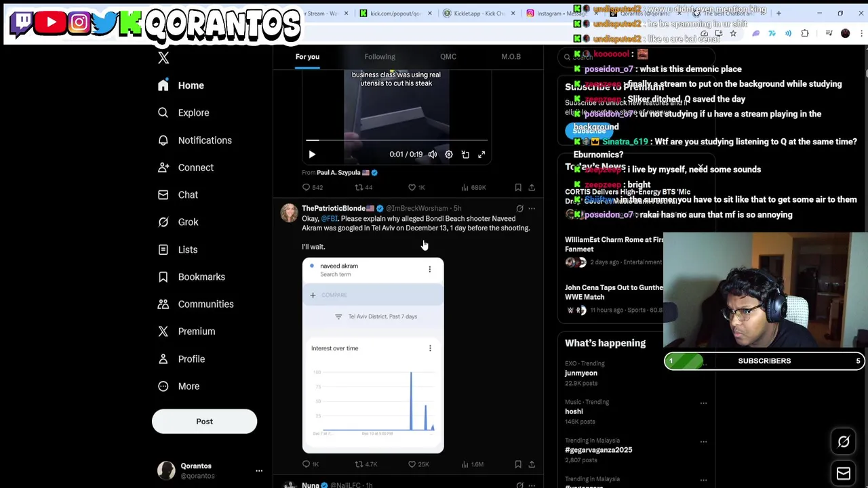
Task: Click the Premium X icon in the sidebar
Action: pyautogui.click(x=163, y=331)
